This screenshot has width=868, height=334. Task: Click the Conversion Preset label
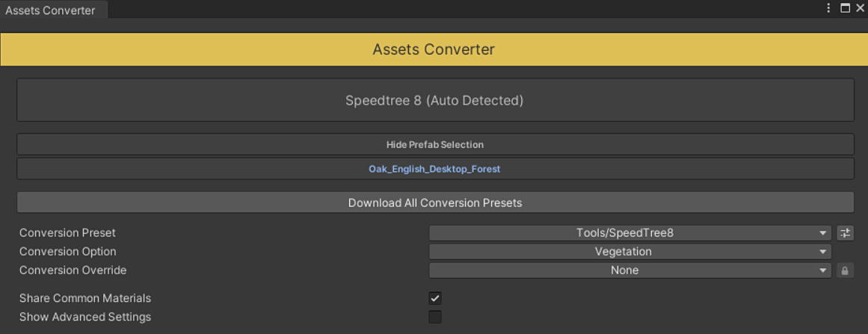tap(67, 233)
